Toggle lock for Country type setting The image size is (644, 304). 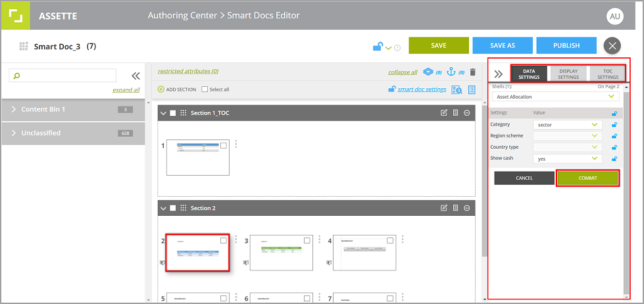(614, 147)
